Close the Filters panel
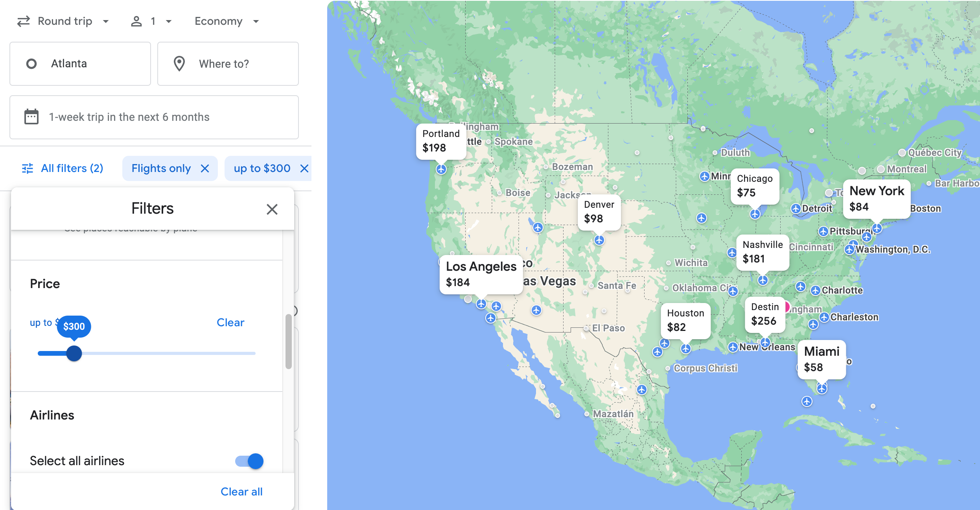This screenshot has height=510, width=980. 272,209
